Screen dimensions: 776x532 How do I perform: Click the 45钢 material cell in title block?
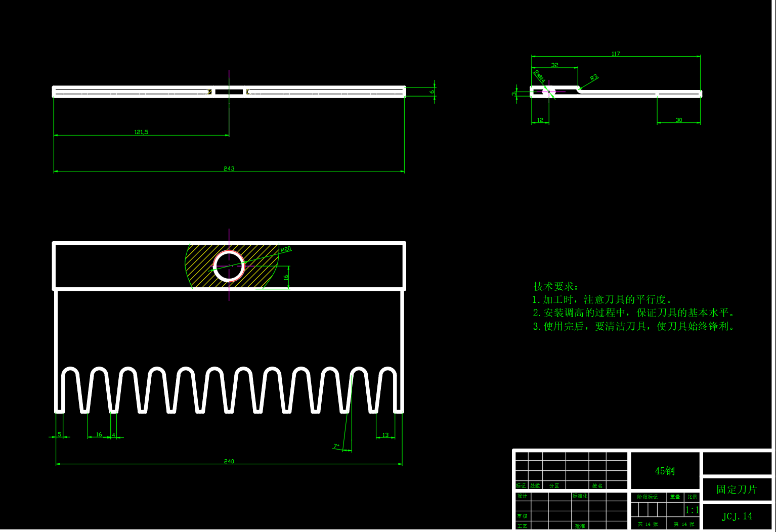[665, 471]
